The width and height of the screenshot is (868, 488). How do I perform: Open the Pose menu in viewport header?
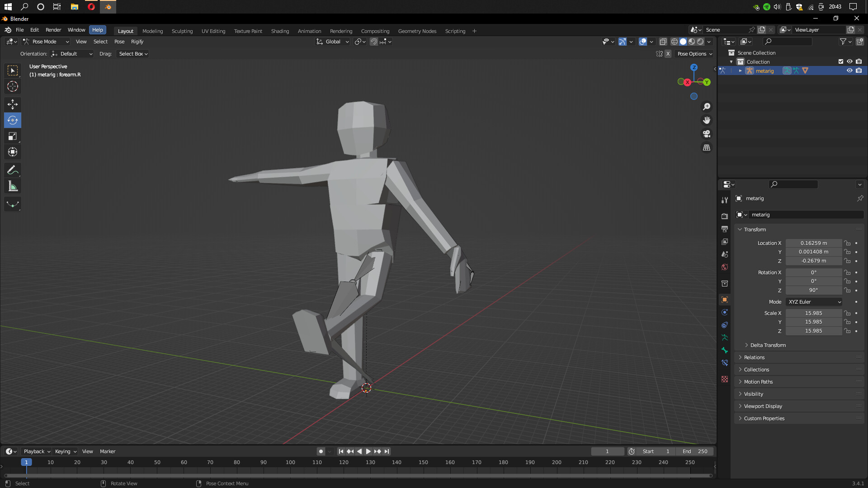tap(119, 42)
